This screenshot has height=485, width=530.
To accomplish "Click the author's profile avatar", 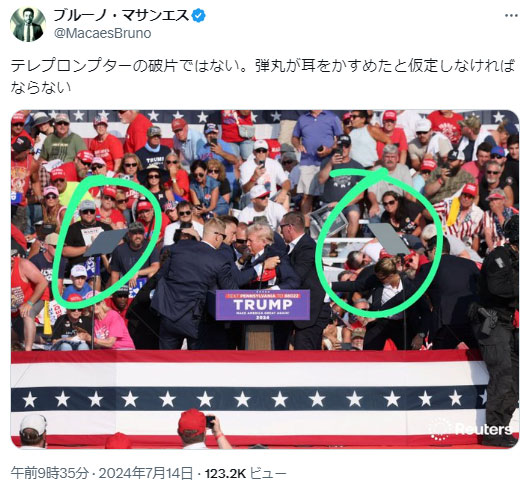I will click(28, 24).
